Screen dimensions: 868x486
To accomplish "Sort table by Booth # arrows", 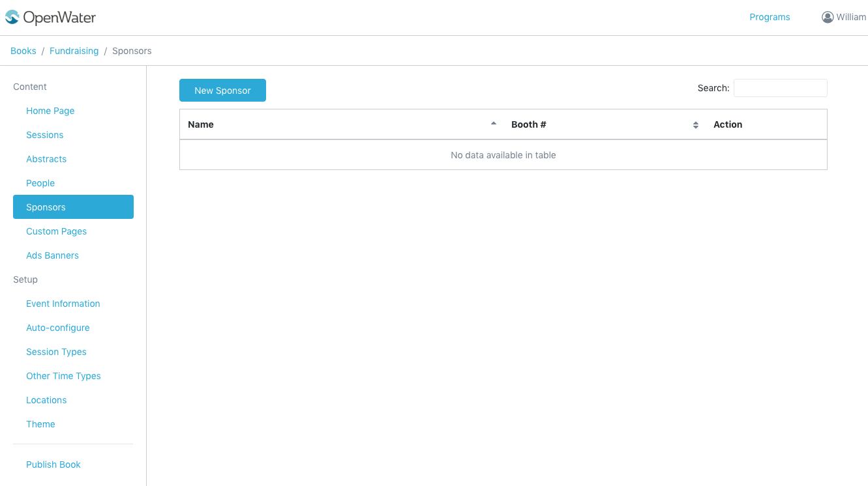I will [x=696, y=124].
